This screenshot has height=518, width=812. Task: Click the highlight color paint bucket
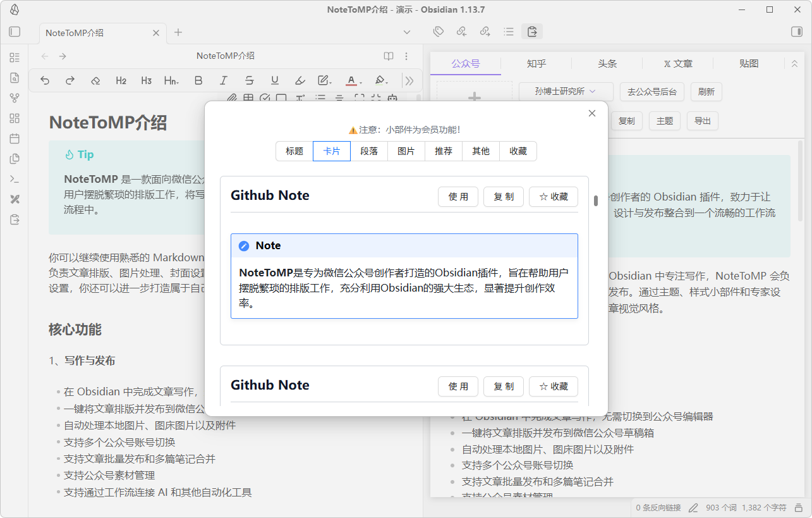379,80
